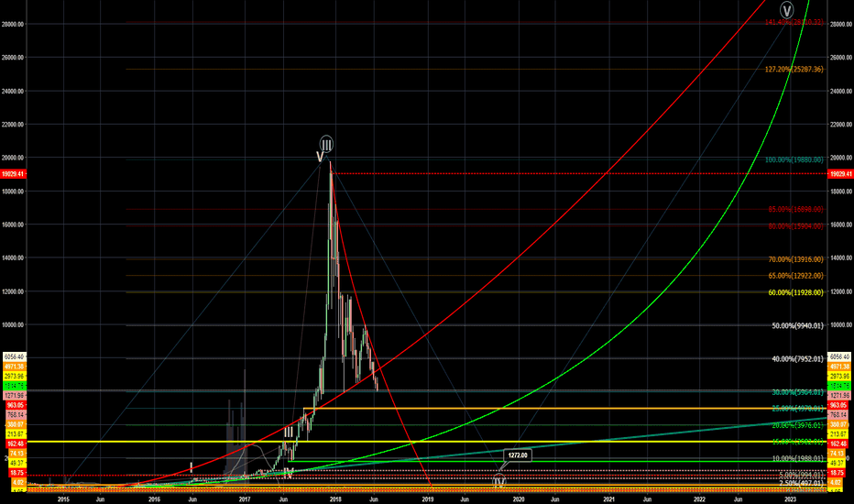The image size is (854, 504).
Task: Click 14000.00 on the left price scale
Action: coord(13,257)
